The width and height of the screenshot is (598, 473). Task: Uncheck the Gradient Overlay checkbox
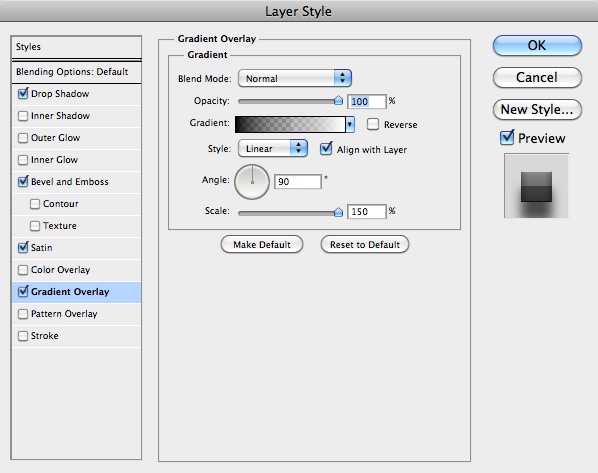(x=23, y=292)
